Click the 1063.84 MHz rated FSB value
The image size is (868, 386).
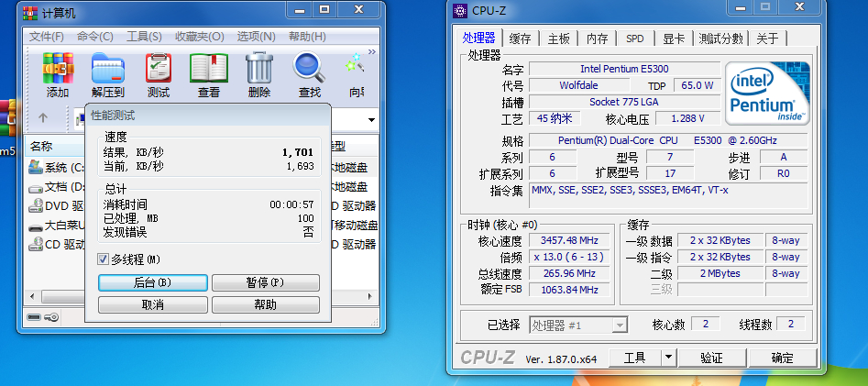[x=569, y=289]
